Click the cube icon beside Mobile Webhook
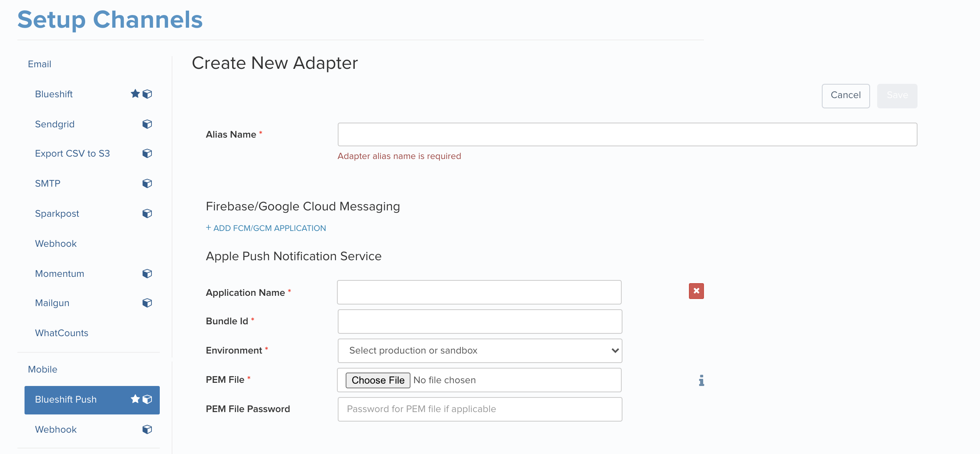 [x=147, y=429]
